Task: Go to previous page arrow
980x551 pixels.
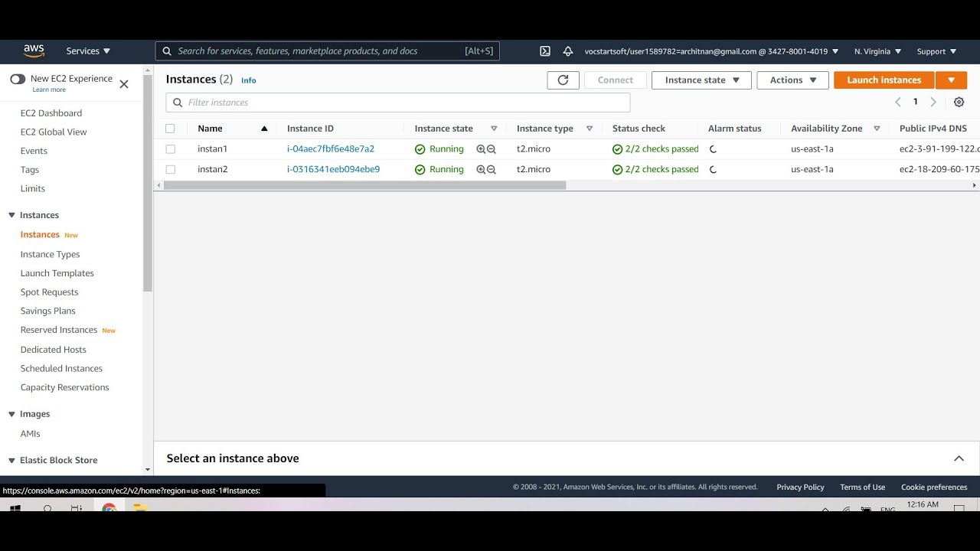Action: coord(898,102)
